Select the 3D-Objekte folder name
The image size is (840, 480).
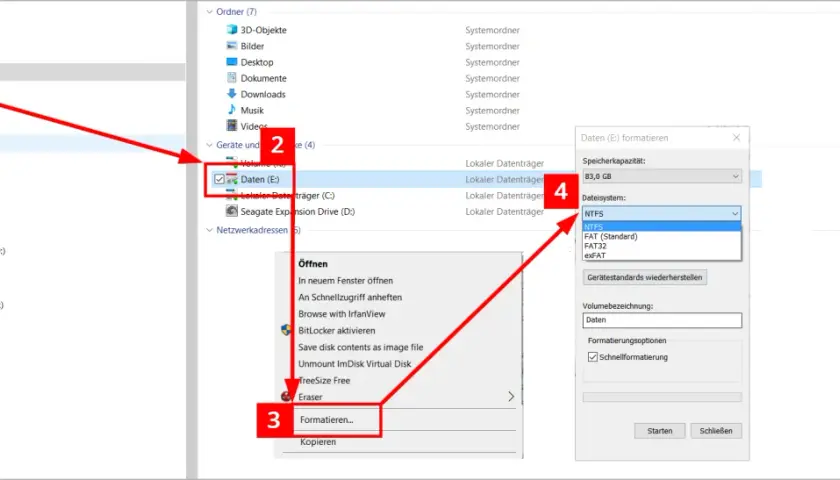tap(264, 30)
